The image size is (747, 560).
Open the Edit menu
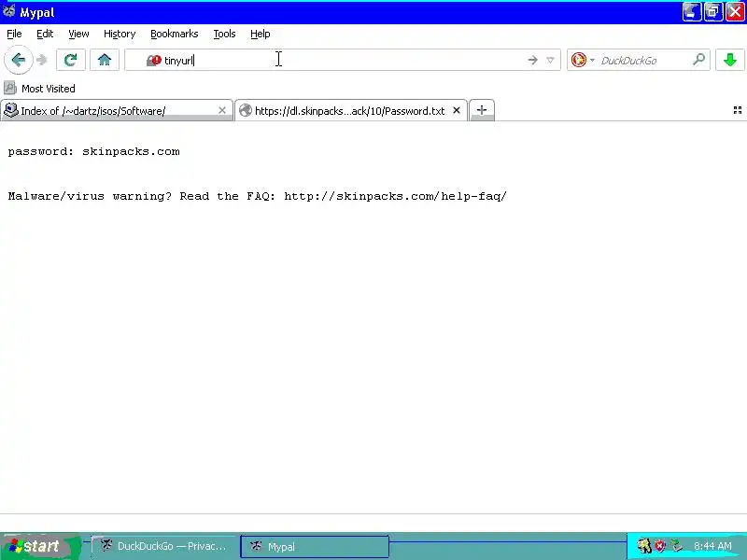(x=45, y=34)
